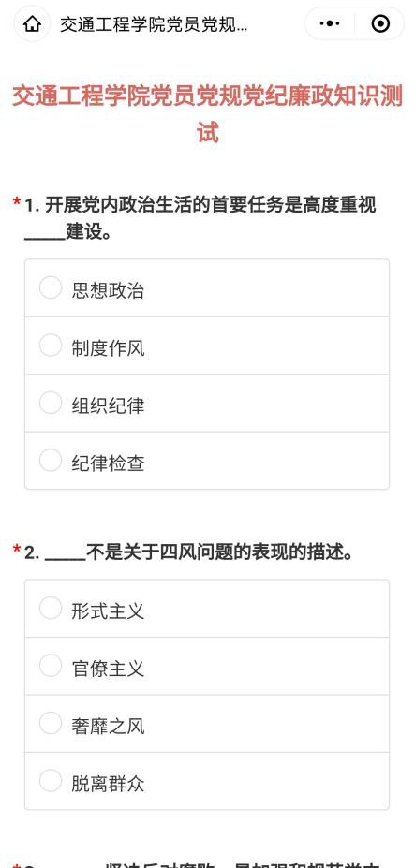Tap the home icon in header
This screenshot has width=415, height=868.
click(x=32, y=23)
